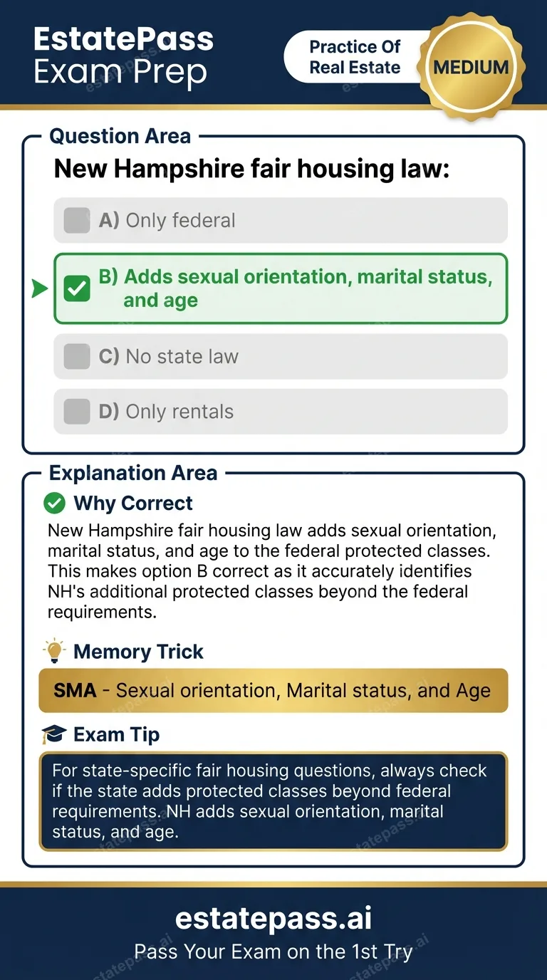This screenshot has width=547, height=980.
Task: Click the green arrow pointing at option B
Action: pyautogui.click(x=40, y=288)
